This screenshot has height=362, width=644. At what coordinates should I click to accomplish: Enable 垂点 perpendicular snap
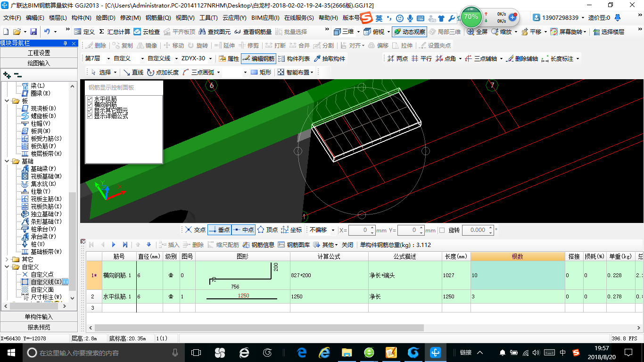pyautogui.click(x=219, y=230)
